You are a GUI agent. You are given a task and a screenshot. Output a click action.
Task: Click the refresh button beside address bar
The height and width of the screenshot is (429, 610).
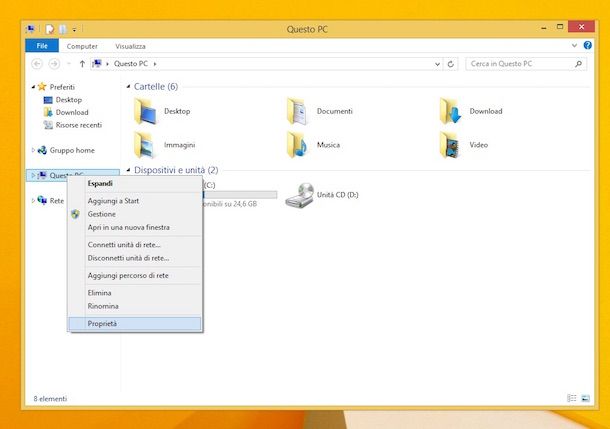pos(451,64)
